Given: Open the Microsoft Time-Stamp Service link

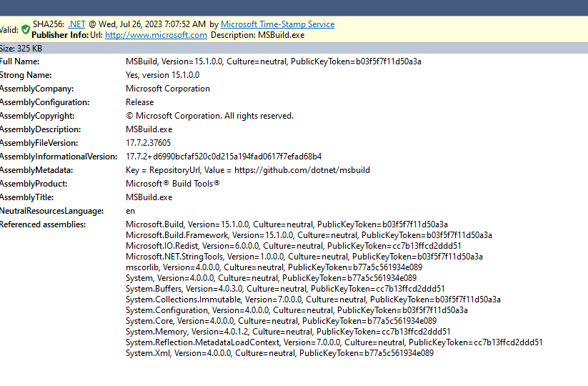Looking at the screenshot, I should point(277,24).
